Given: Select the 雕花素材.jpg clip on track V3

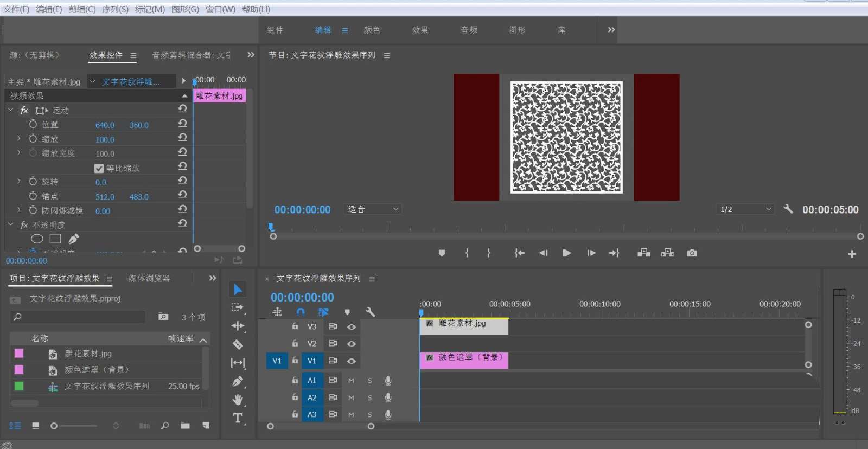Looking at the screenshot, I should tap(463, 326).
